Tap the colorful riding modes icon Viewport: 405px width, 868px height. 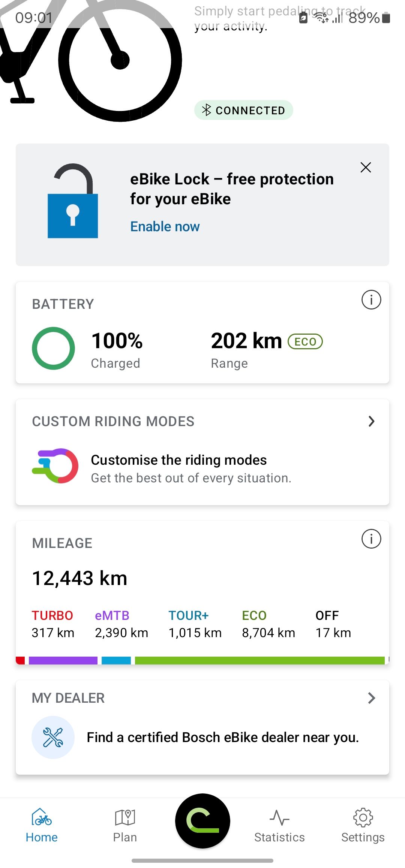point(55,465)
